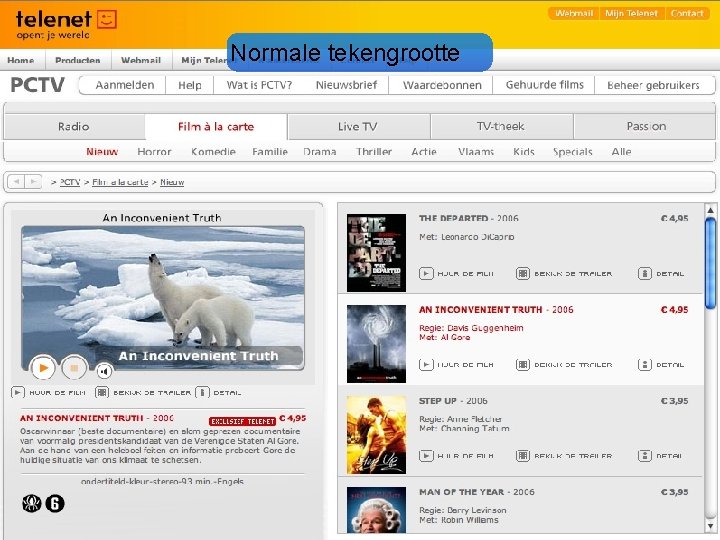Open An Inconvenient Truth poster thumbnail

click(x=377, y=343)
